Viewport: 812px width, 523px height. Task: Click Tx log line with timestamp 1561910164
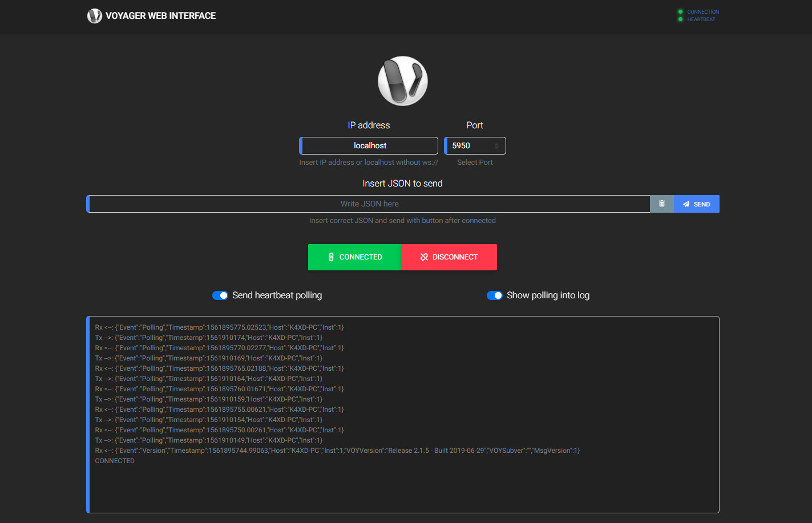(209, 379)
